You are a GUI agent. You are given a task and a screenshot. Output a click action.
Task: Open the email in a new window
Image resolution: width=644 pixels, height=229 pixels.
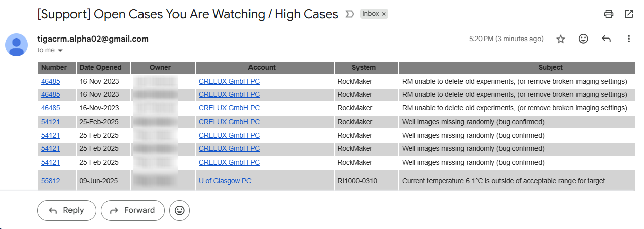629,14
